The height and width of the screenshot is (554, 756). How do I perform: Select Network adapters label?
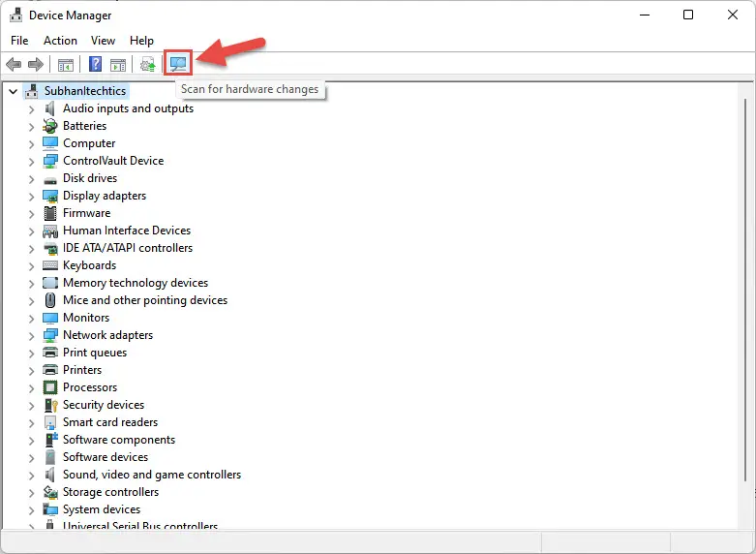[x=108, y=335]
